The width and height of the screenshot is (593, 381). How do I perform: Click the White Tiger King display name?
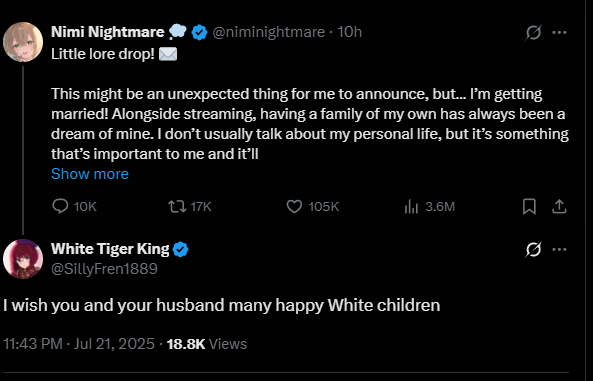tap(110, 249)
